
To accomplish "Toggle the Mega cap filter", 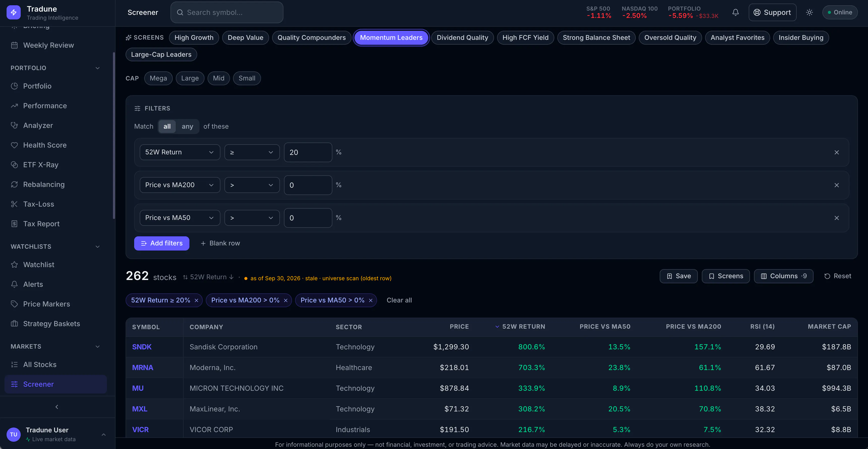I will pos(158,78).
